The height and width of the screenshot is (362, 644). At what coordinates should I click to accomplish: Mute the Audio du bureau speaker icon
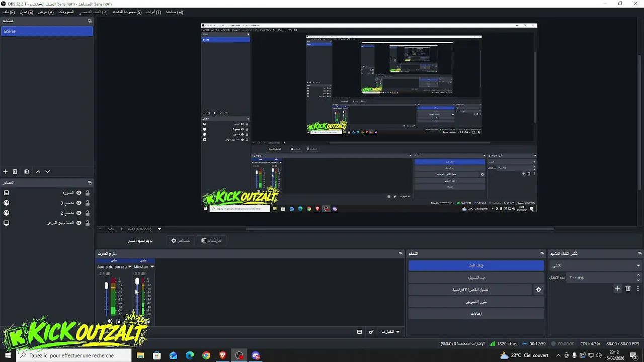[110, 321]
